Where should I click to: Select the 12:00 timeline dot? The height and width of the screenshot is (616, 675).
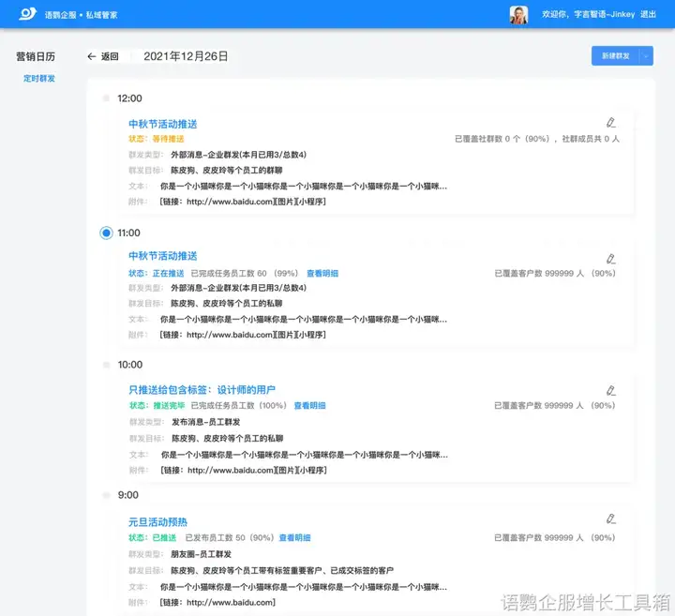coord(106,98)
